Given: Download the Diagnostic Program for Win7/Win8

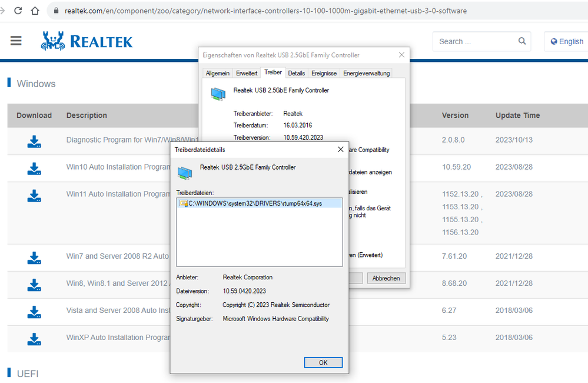Looking at the screenshot, I should click(34, 141).
